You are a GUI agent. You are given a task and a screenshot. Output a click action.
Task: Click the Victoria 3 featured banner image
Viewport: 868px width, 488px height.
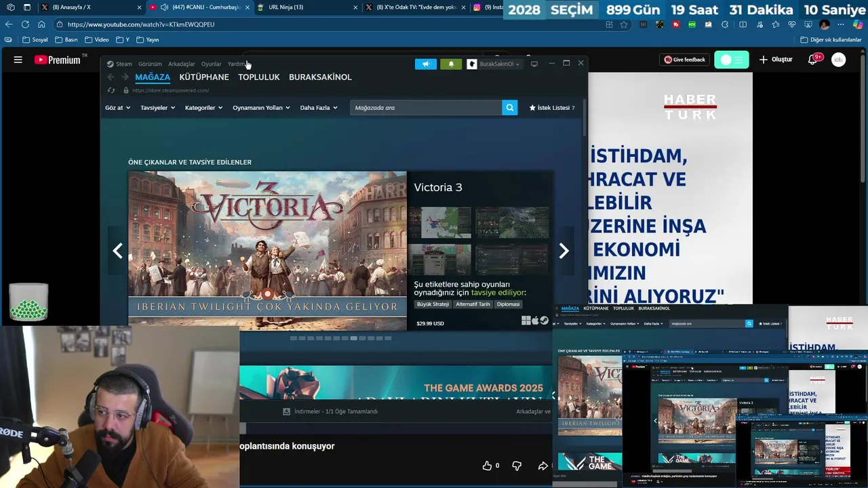click(267, 251)
